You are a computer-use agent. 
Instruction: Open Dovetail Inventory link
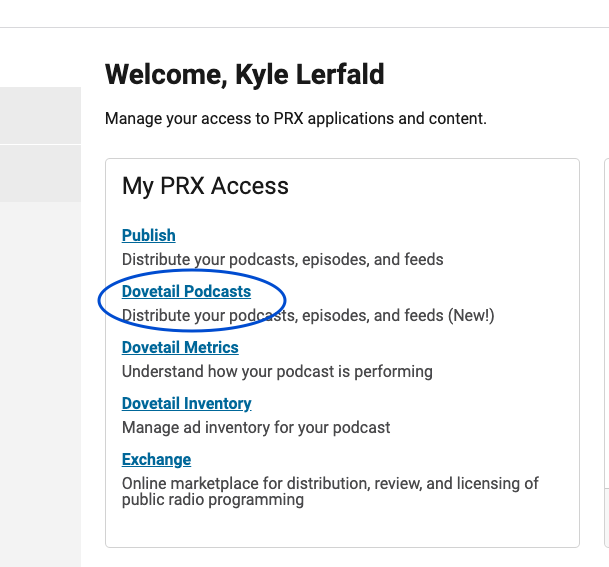186,403
